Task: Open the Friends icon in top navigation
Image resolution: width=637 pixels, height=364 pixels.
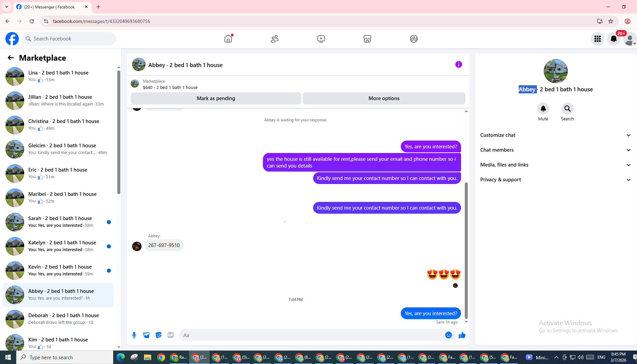Action: coord(275,39)
